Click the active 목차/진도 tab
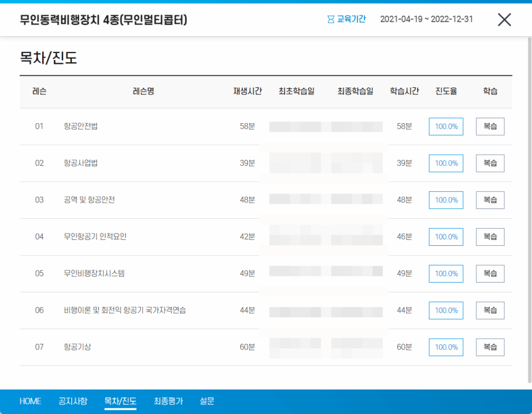The height and width of the screenshot is (414, 532). point(121,401)
